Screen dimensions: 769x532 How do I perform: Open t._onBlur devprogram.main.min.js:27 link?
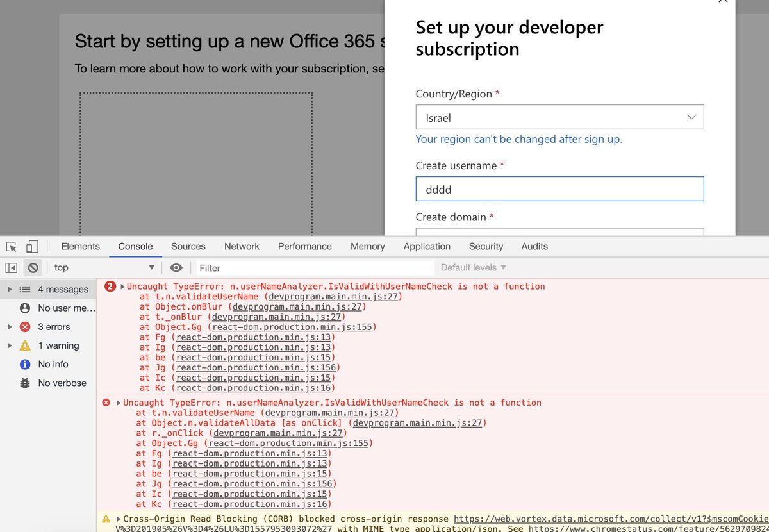pyautogui.click(x=277, y=317)
